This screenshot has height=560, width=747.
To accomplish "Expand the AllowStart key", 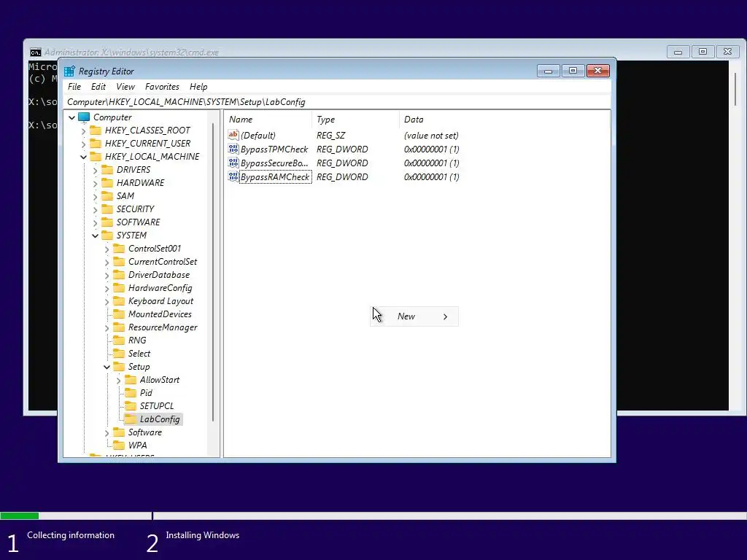I will [119, 380].
